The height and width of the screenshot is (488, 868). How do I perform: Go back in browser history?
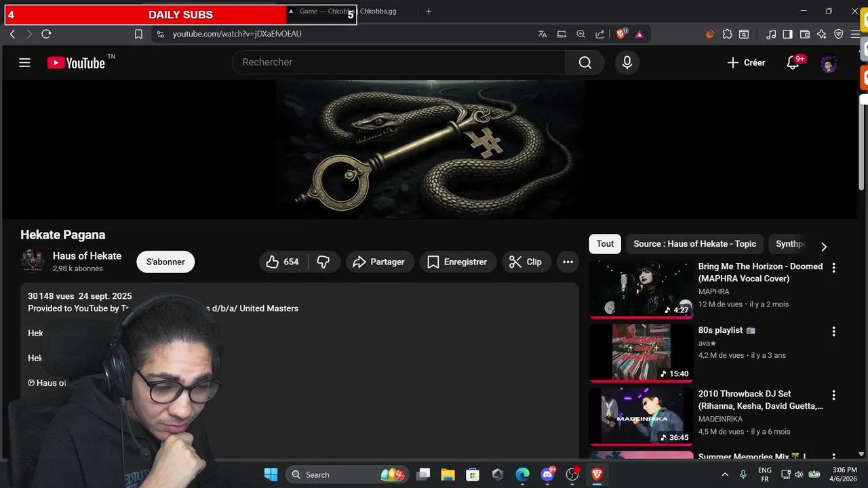[x=12, y=34]
